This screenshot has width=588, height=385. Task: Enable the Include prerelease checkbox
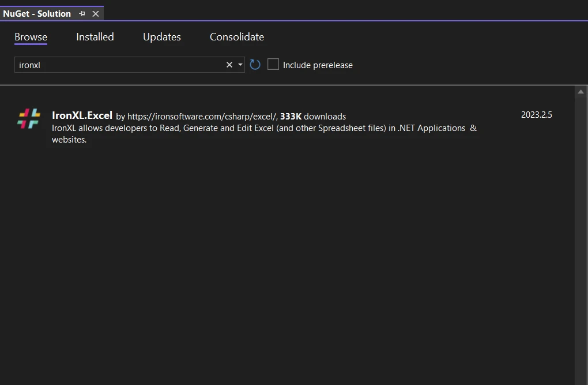[273, 65]
